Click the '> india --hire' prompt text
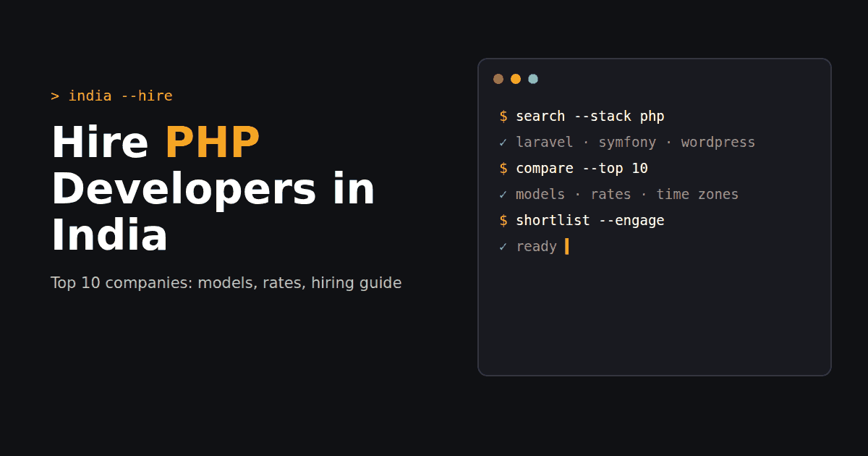 [x=111, y=96]
